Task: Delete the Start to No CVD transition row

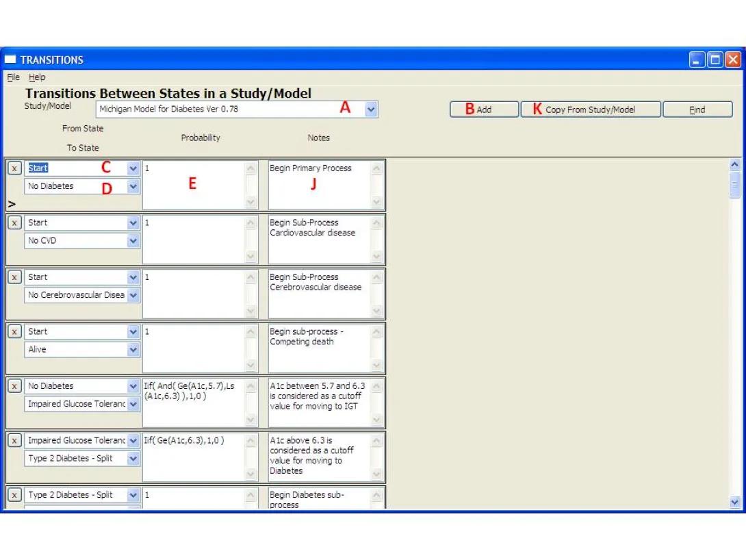Action: pos(14,222)
